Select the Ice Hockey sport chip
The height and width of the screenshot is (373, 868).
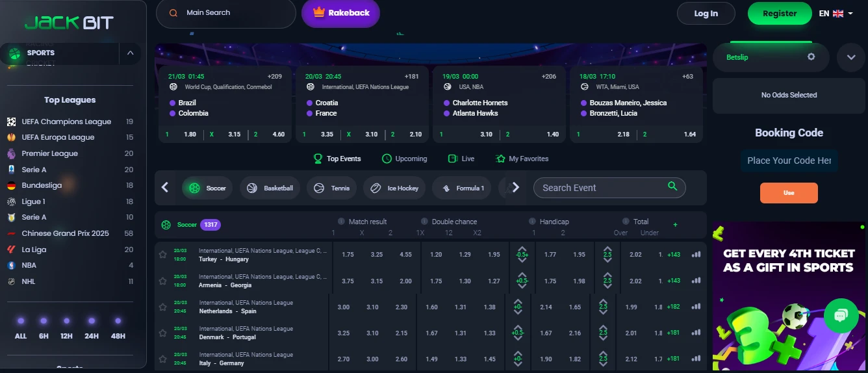[394, 188]
